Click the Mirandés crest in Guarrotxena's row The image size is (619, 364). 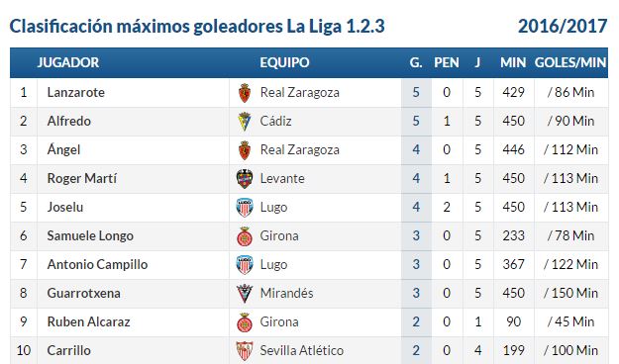[245, 294]
